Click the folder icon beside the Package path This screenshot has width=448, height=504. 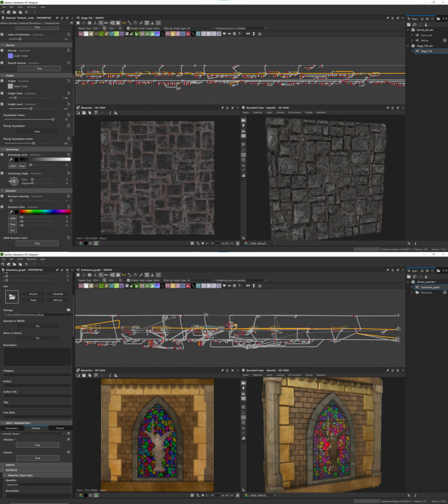pos(68,310)
